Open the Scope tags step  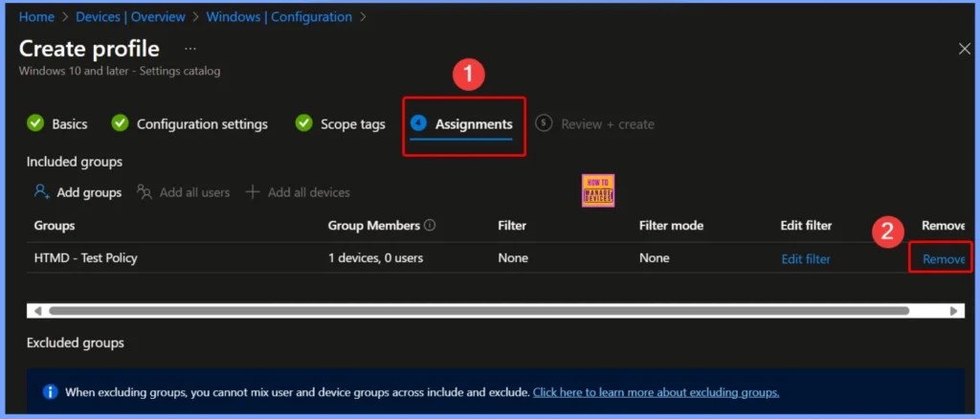[341, 124]
